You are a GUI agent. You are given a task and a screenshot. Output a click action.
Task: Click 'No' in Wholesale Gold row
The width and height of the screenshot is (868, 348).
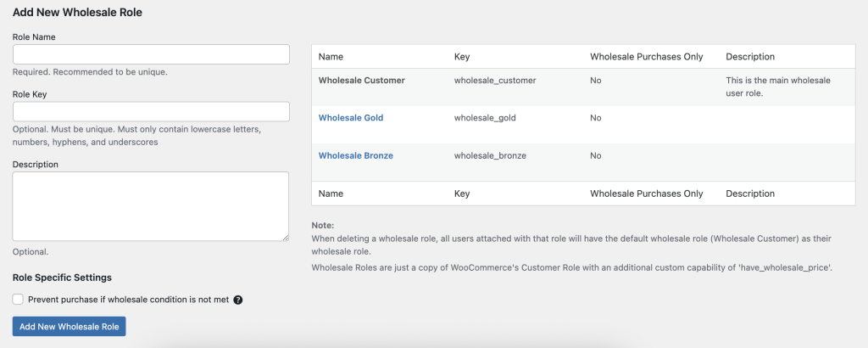pyautogui.click(x=596, y=118)
